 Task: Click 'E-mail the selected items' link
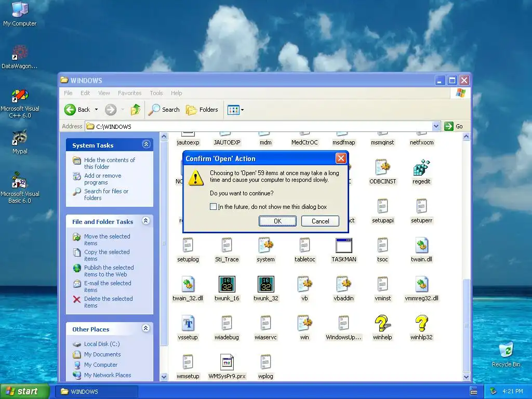pyautogui.click(x=108, y=286)
